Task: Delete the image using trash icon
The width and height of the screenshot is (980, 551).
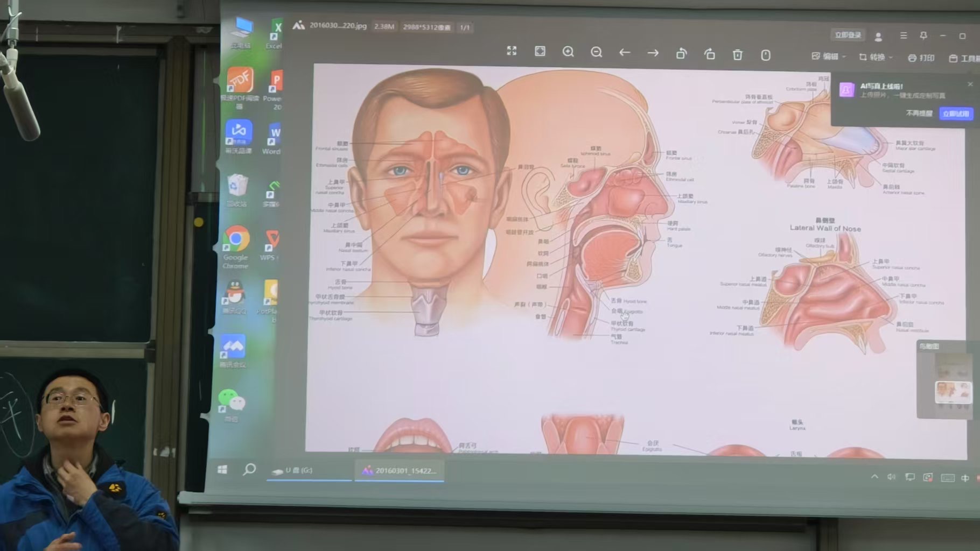Action: 738,54
